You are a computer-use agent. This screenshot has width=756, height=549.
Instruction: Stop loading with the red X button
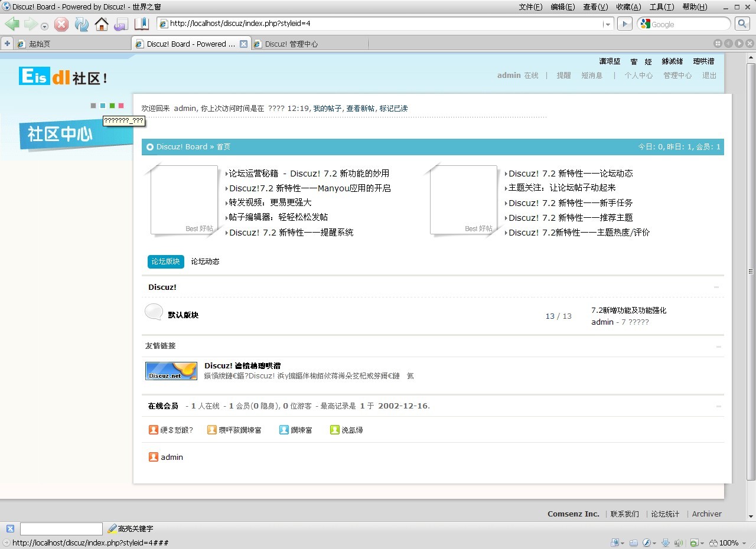point(61,24)
